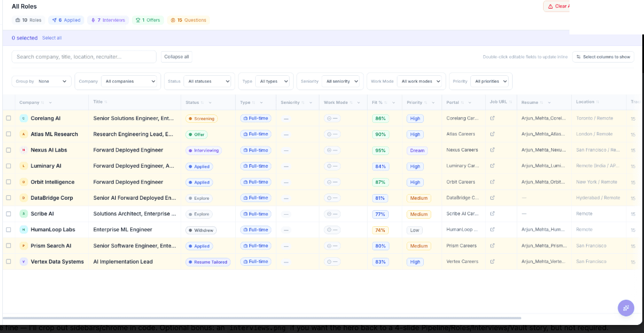
Task: Click the red Clear button
Action: [x=556, y=6]
